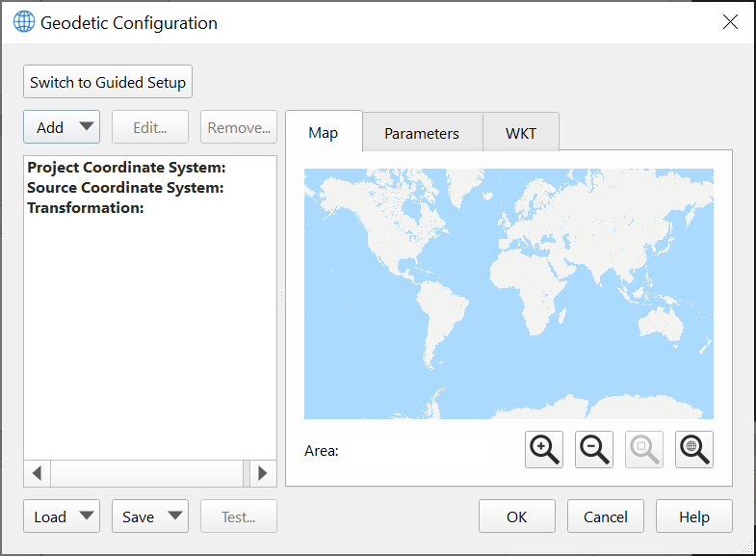756x556 pixels.
Task: Zoom map to full world extent
Action: [694, 449]
